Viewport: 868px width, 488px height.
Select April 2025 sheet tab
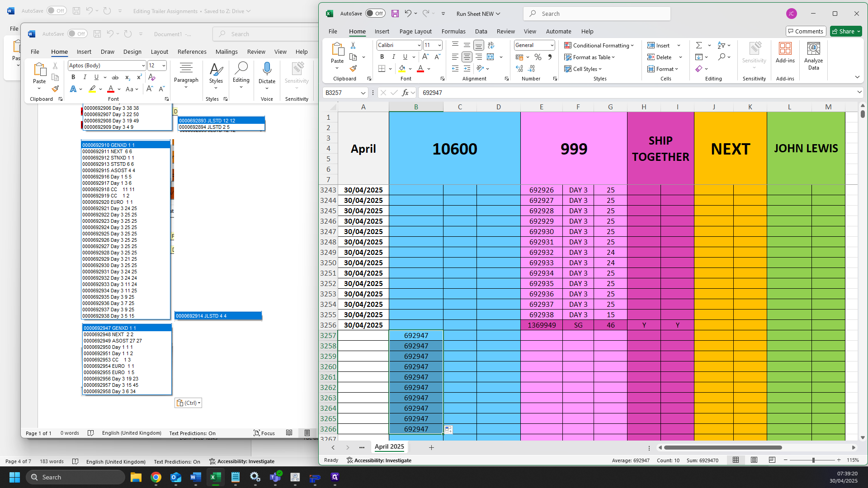(389, 446)
